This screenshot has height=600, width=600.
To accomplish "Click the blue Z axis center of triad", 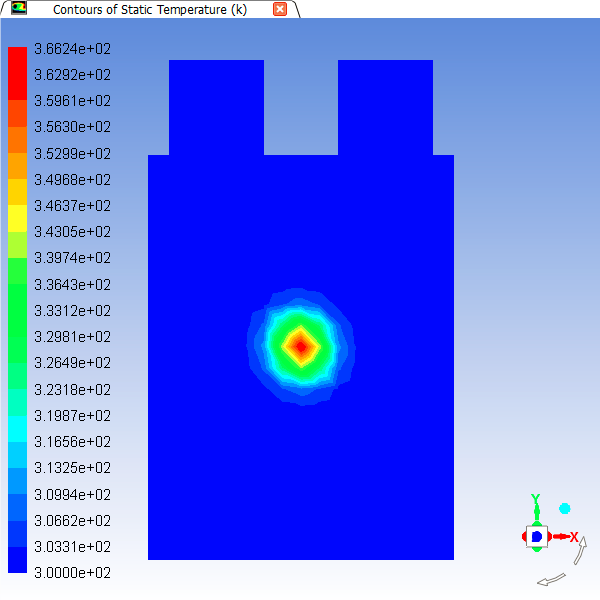I will tap(536, 537).
